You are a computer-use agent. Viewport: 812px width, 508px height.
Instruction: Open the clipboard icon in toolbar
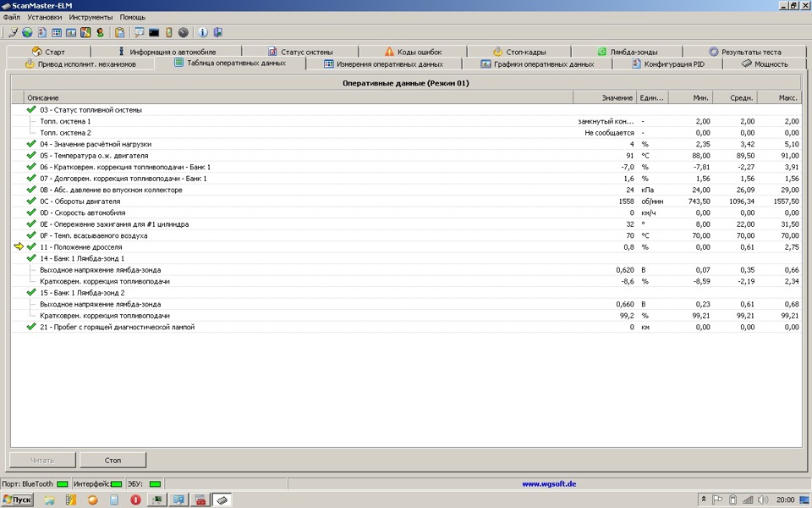[120, 33]
